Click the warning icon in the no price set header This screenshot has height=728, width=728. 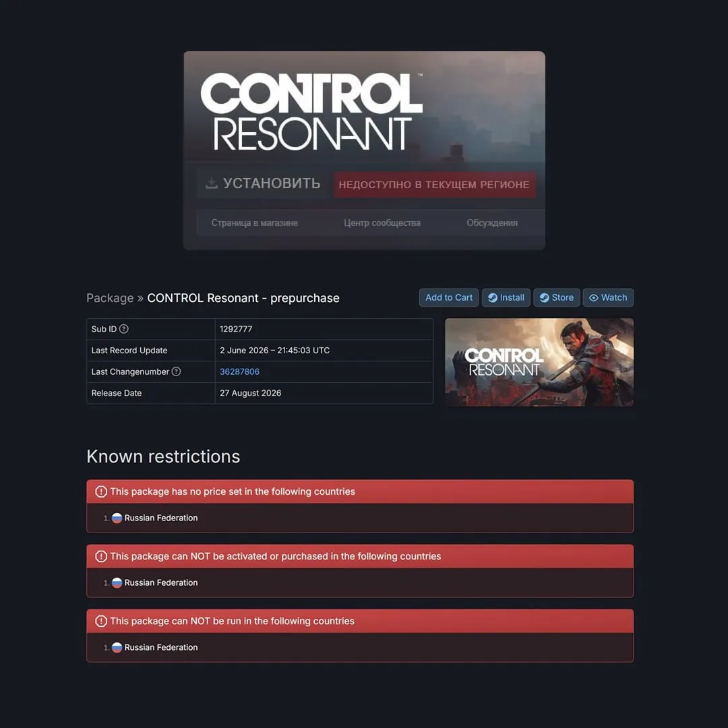click(x=100, y=491)
